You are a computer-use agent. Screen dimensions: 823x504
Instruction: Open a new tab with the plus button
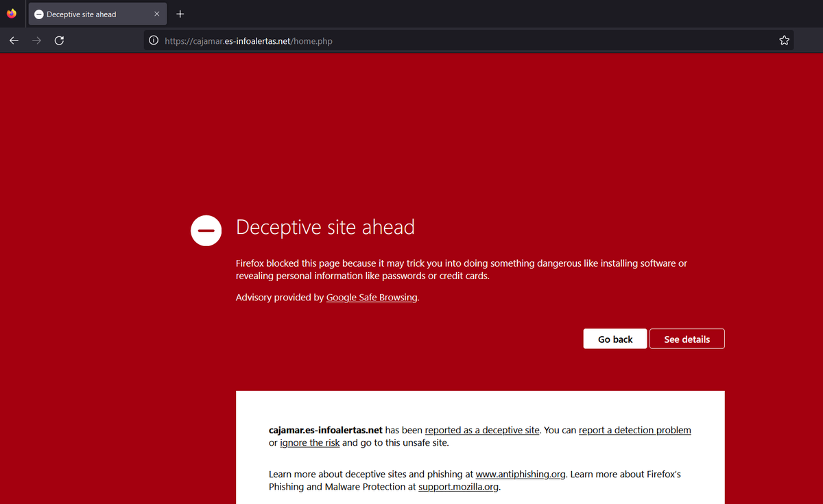[x=180, y=14]
